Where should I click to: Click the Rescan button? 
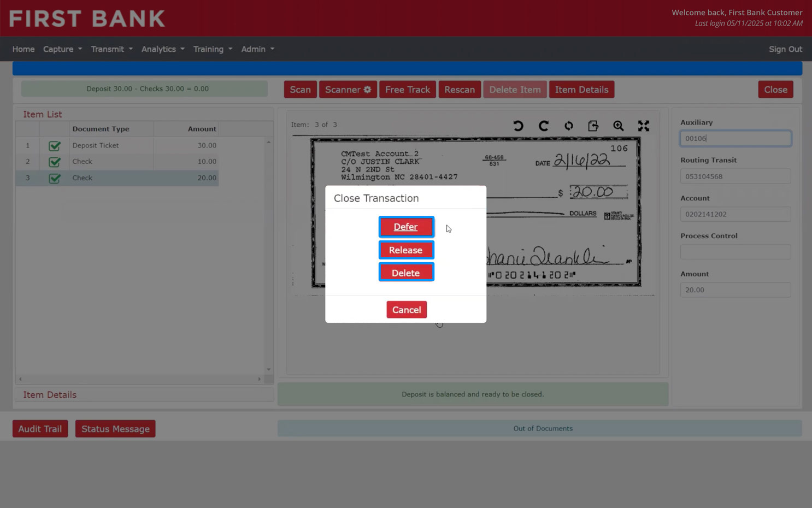point(460,90)
